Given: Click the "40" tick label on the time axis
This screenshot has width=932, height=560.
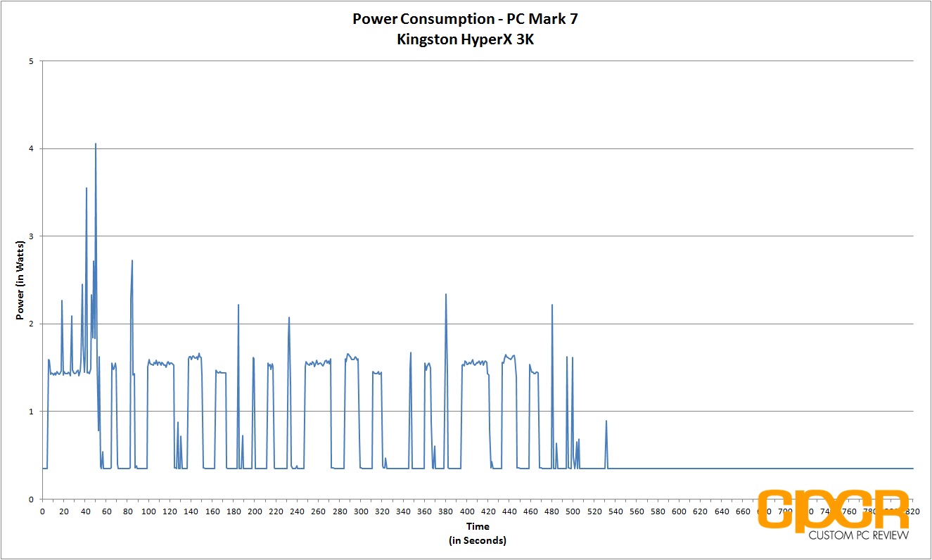Looking at the screenshot, I should click(x=85, y=511).
